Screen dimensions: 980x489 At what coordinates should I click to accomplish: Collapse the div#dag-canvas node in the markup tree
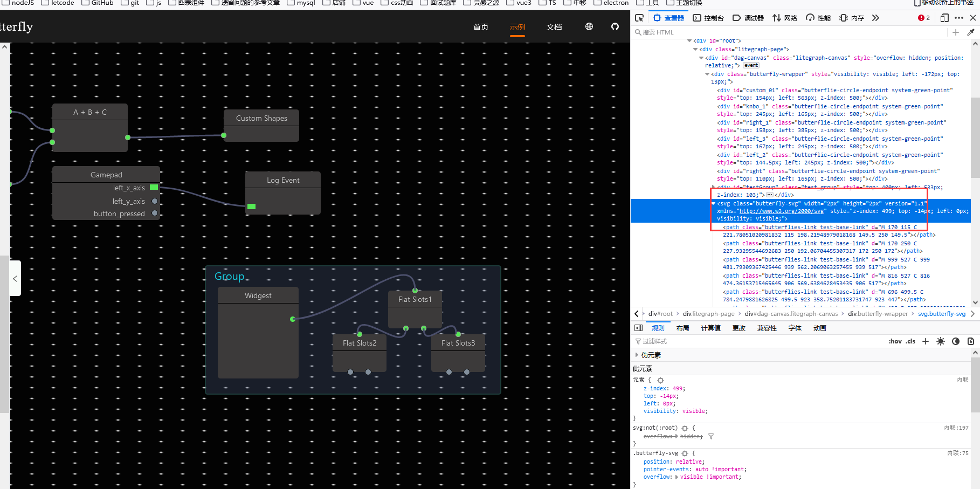pyautogui.click(x=701, y=58)
